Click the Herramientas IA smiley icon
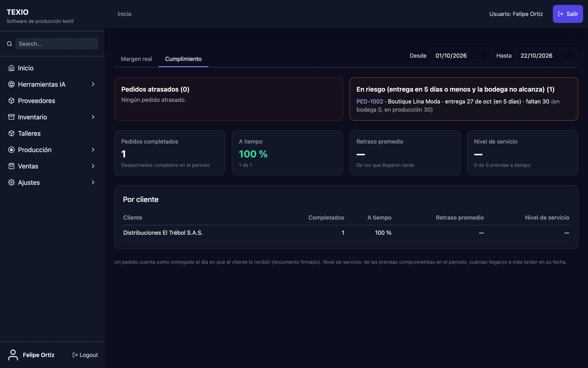The width and height of the screenshot is (588, 368). coord(11,84)
